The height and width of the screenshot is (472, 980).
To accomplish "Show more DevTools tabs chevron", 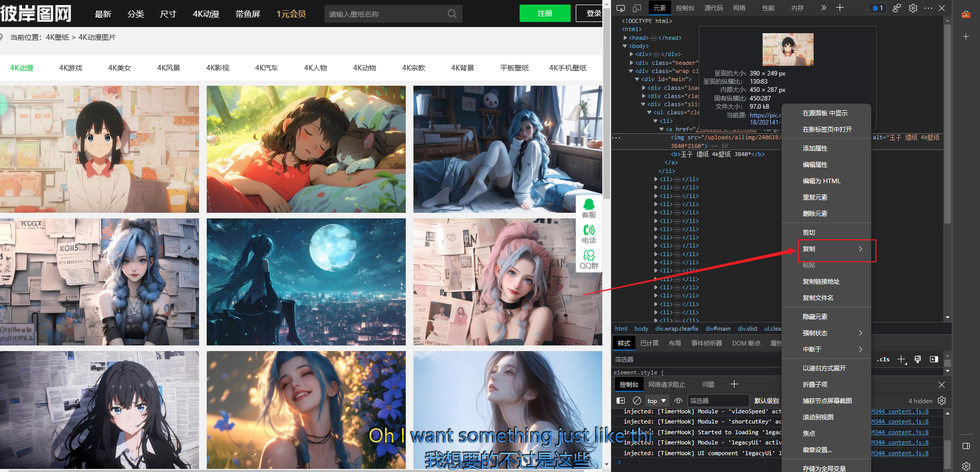I will pos(823,8).
